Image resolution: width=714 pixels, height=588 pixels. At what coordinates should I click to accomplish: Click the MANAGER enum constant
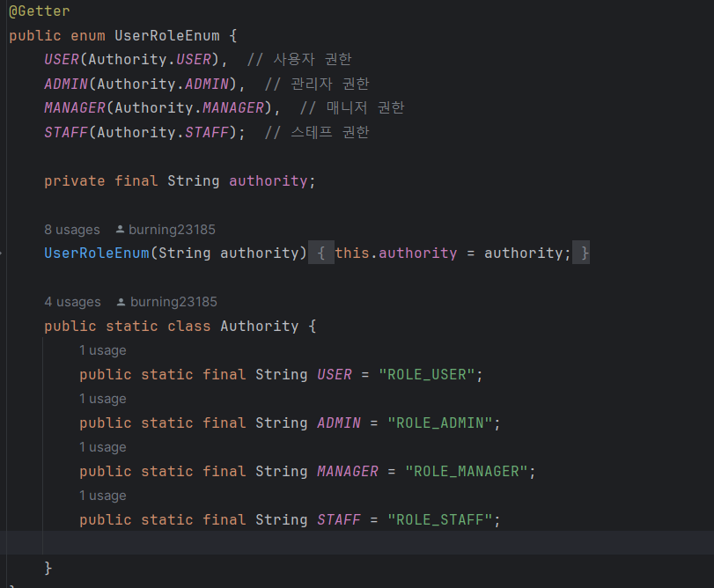pos(75,108)
